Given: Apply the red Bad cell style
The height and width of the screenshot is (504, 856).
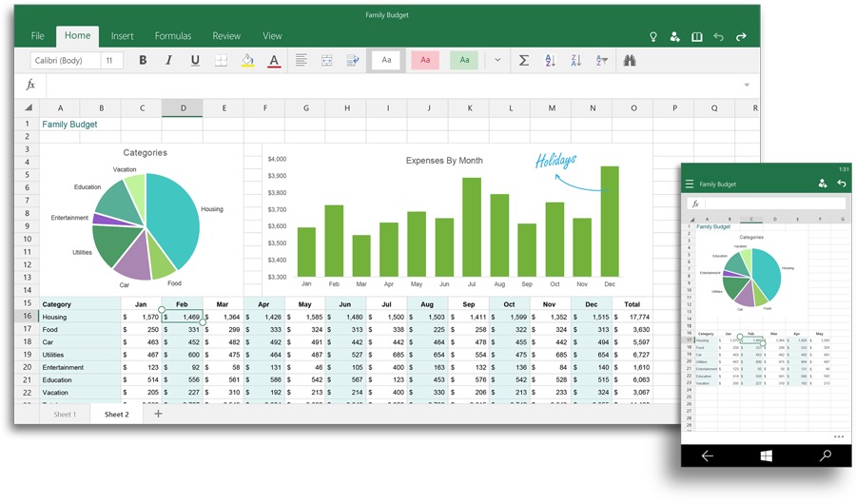Looking at the screenshot, I should [425, 61].
